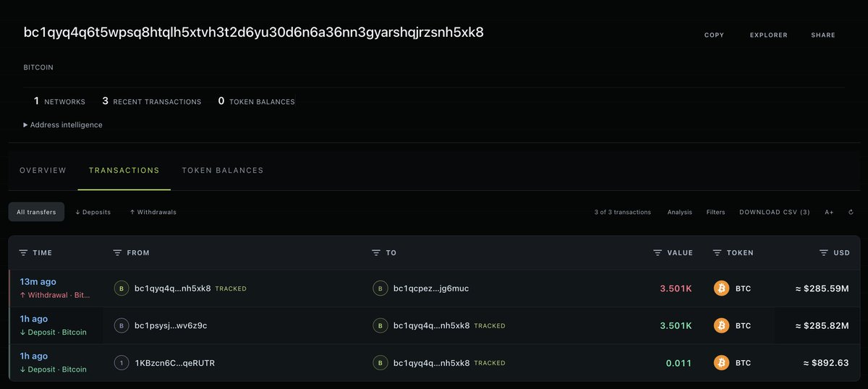Click the full bc1qyq4q6t5w address heading
This screenshot has height=389, width=868.
254,33
